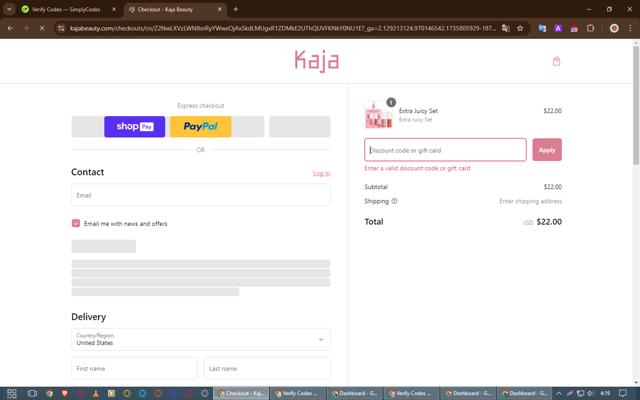
Task: Open the tab search dropdown
Action: (x=9, y=9)
